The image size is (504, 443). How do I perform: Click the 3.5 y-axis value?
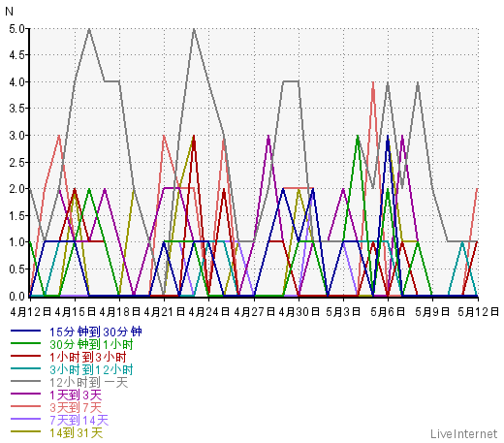point(16,109)
